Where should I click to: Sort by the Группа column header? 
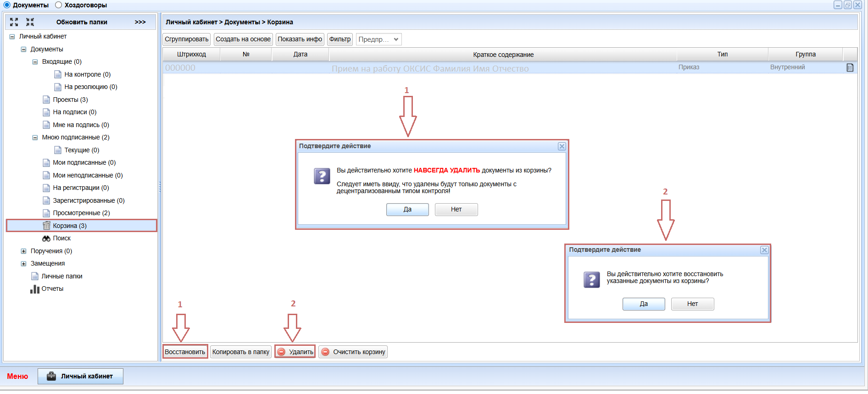pyautogui.click(x=806, y=54)
